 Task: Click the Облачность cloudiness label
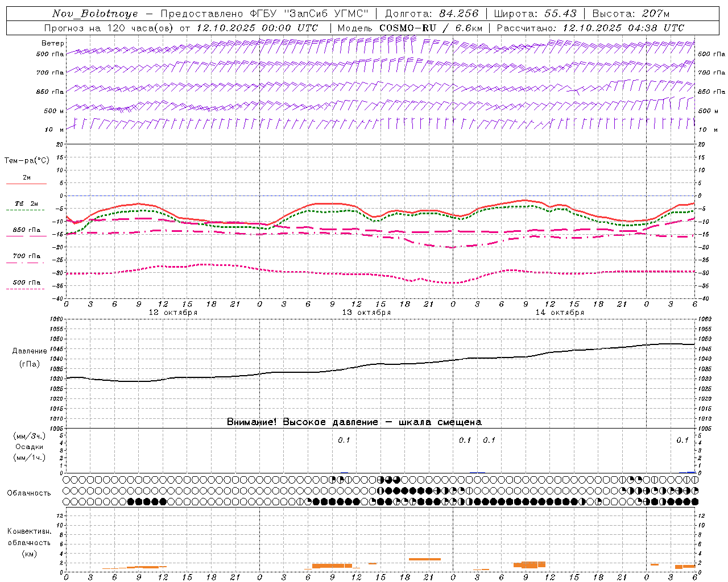(x=29, y=493)
